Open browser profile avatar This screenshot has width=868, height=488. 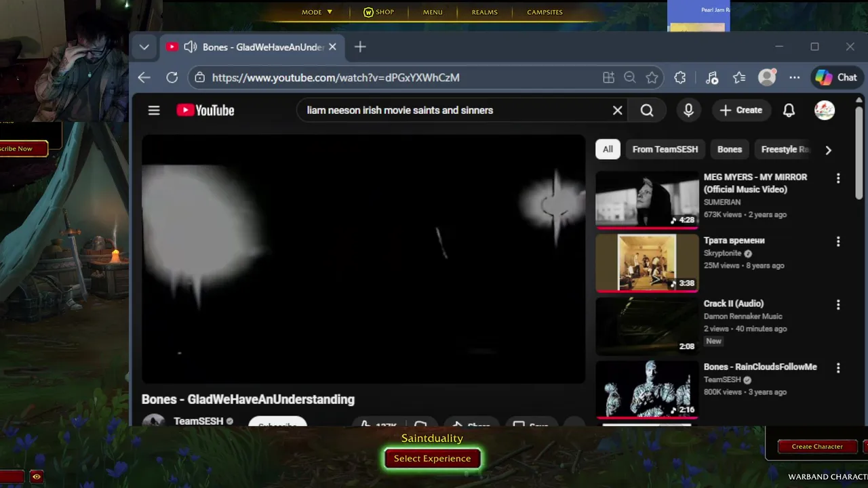click(767, 77)
